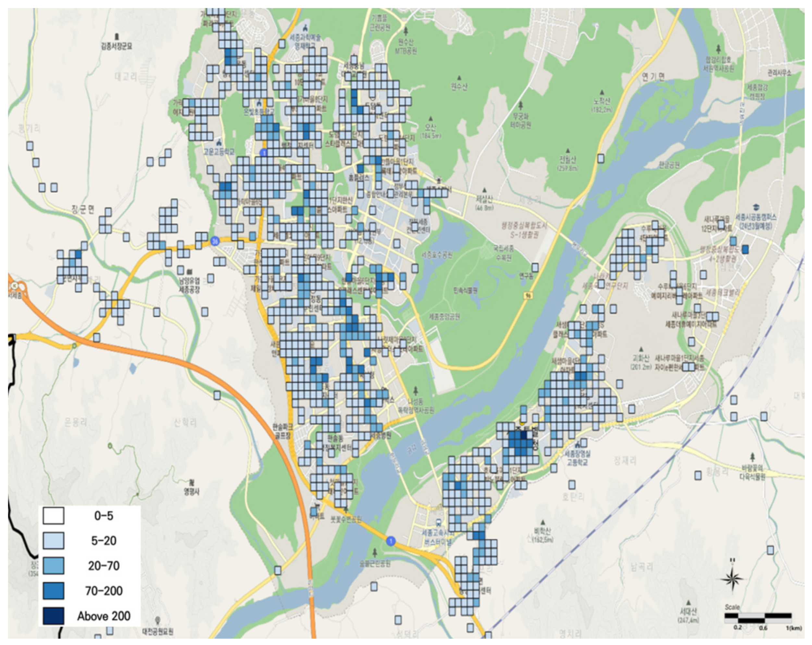The height and width of the screenshot is (645, 812).
Task: Click the 숲뜰근린공원 tree icon
Action: click(375, 553)
